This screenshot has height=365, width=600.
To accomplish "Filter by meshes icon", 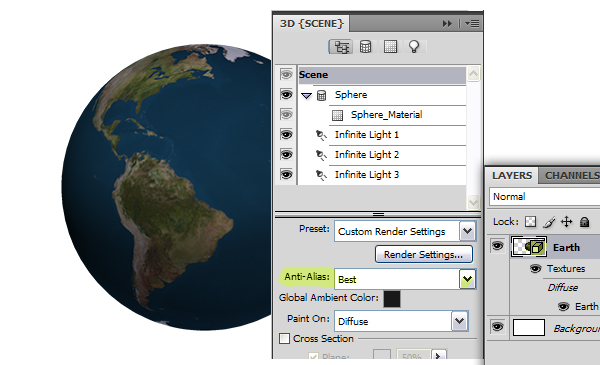I will 365,47.
